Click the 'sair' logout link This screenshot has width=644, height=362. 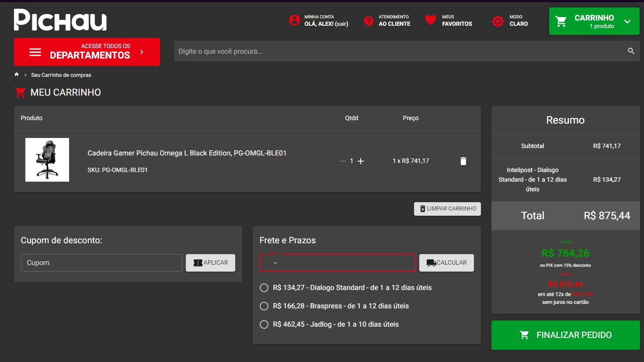tap(341, 24)
